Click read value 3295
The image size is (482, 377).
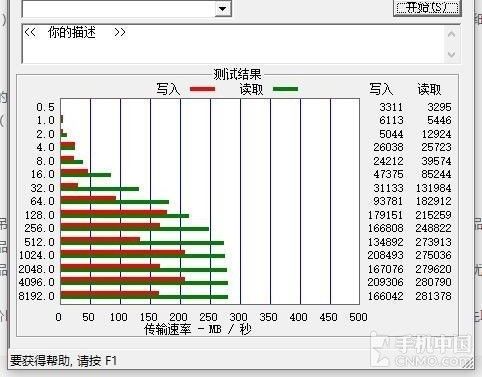[439, 107]
